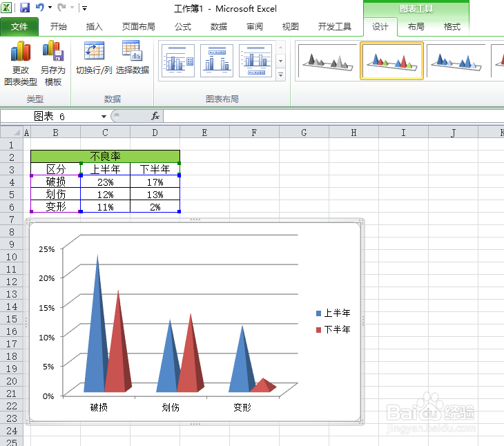Screen dimensions: 504x446
Task: Choose the first chart layout thumbnail
Action: click(x=177, y=61)
